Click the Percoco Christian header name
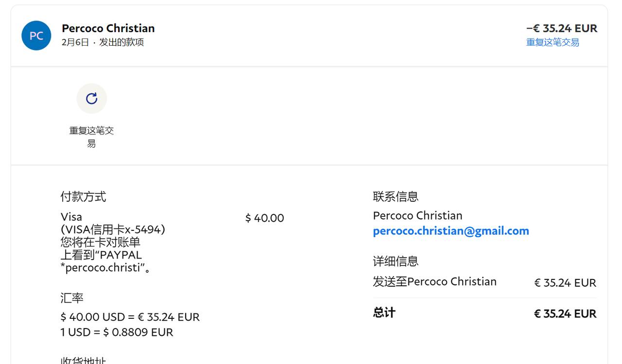This screenshot has height=364, width=622. [108, 28]
